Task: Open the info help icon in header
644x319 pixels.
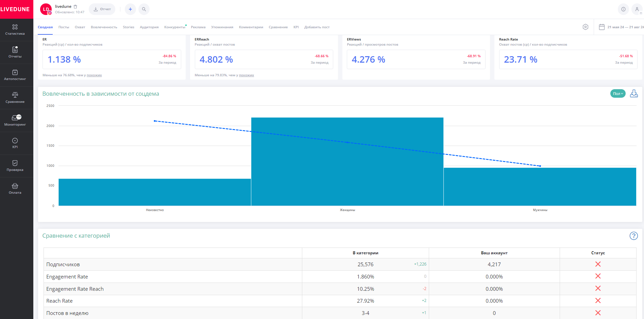Action: (x=623, y=9)
